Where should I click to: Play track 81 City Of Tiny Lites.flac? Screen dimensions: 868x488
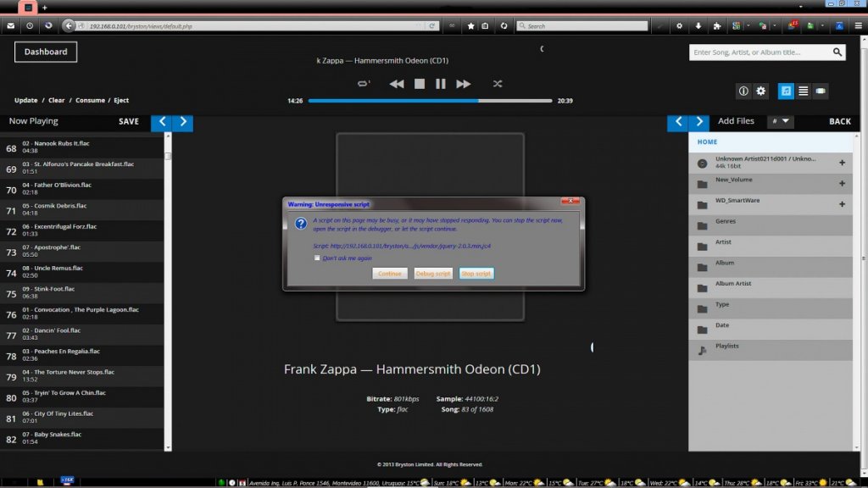tap(82, 419)
